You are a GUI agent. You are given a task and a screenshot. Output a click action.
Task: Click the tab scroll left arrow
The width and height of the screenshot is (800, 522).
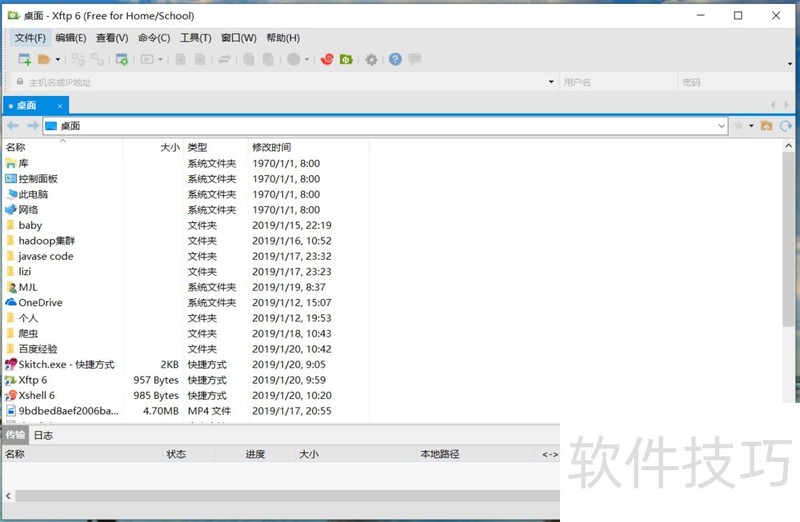(x=773, y=105)
